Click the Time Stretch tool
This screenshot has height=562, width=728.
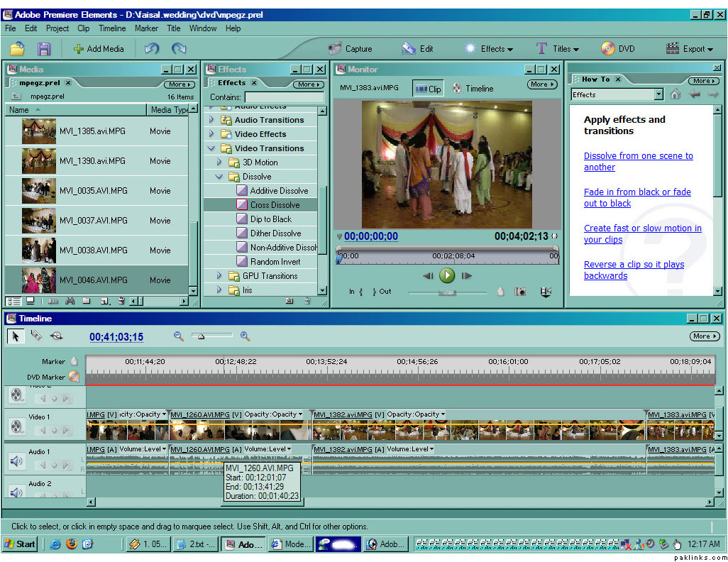tap(57, 336)
